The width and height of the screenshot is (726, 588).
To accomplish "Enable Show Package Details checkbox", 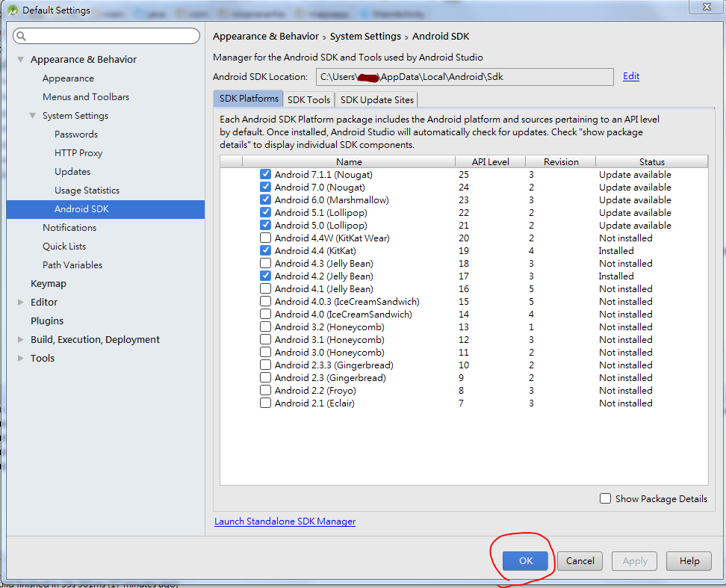I will click(605, 498).
